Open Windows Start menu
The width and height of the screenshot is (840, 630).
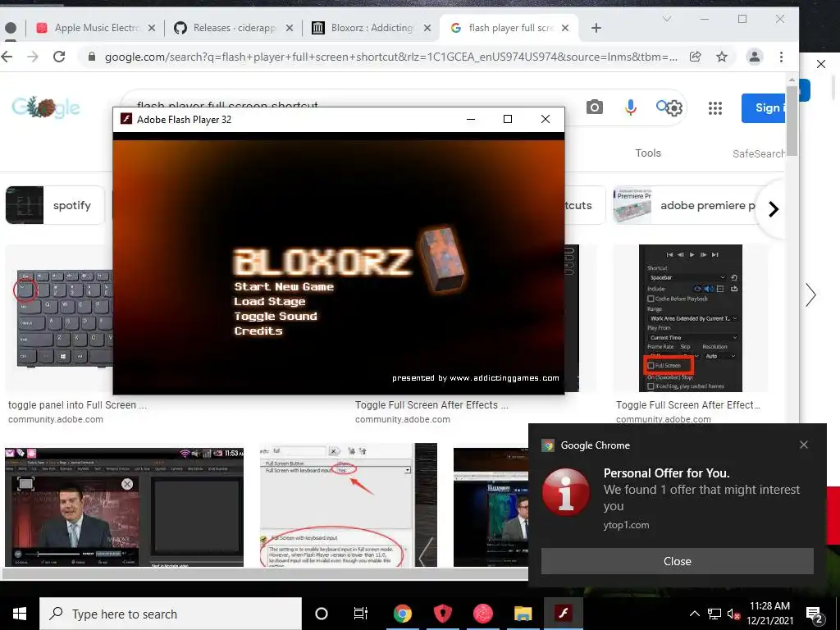(20, 614)
